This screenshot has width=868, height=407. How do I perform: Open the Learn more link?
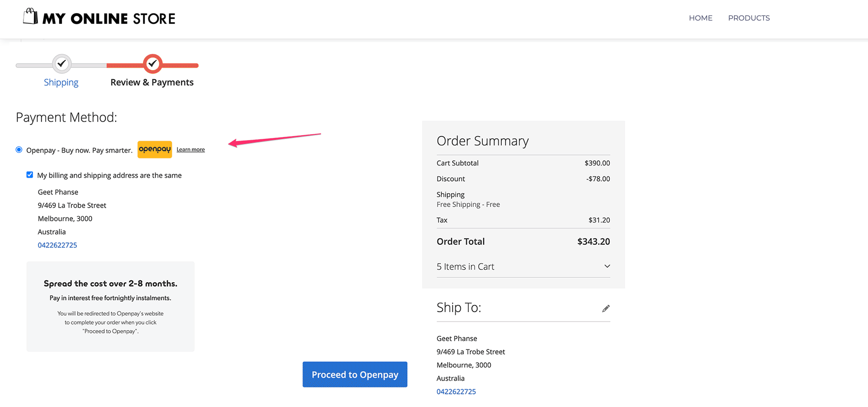[x=190, y=149]
